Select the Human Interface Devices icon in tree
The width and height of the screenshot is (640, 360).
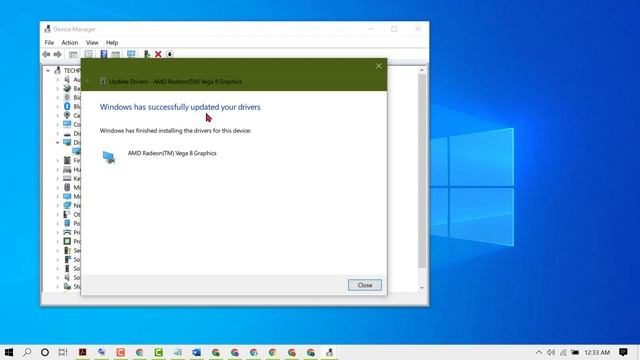[x=67, y=169]
